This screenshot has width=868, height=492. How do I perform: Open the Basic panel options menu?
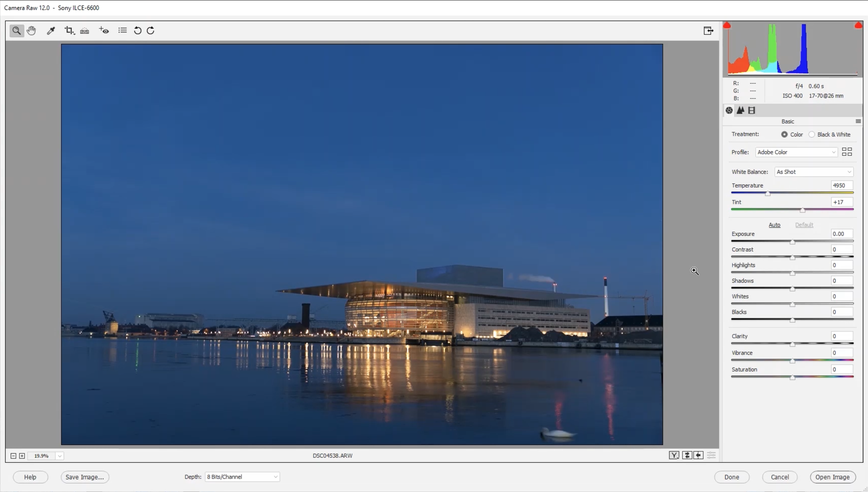[858, 121]
